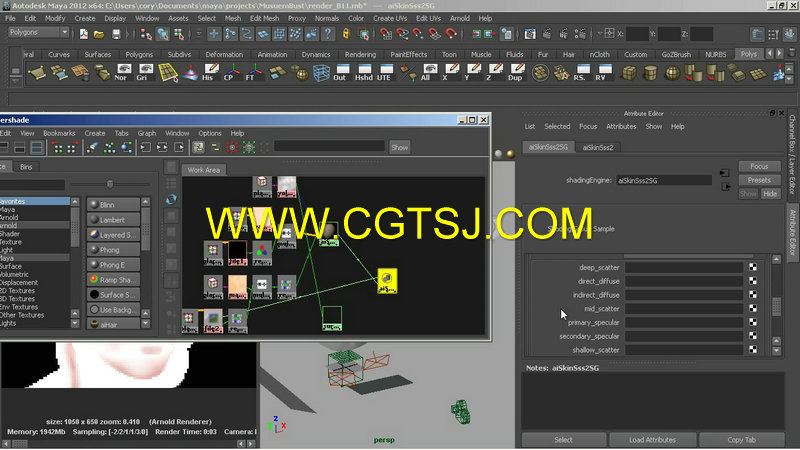The height and width of the screenshot is (450, 800).
Task: Click the Copy Tab button
Action: pos(742,440)
